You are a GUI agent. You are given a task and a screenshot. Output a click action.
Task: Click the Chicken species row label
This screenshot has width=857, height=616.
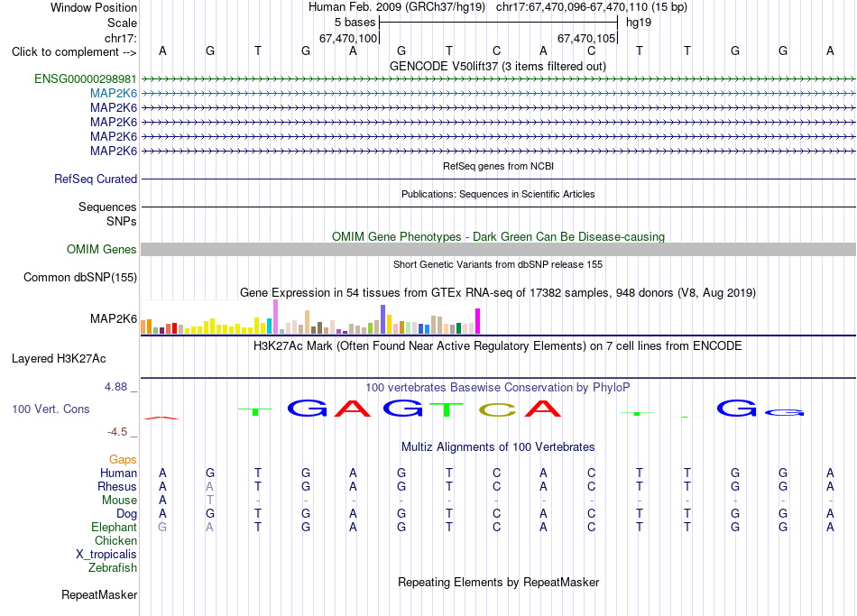coord(115,540)
